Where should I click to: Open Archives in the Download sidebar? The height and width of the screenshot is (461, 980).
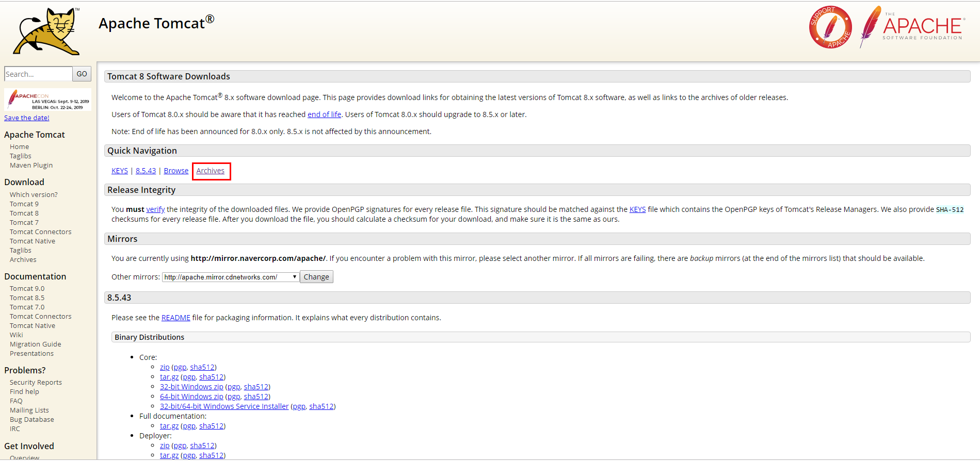(x=23, y=260)
